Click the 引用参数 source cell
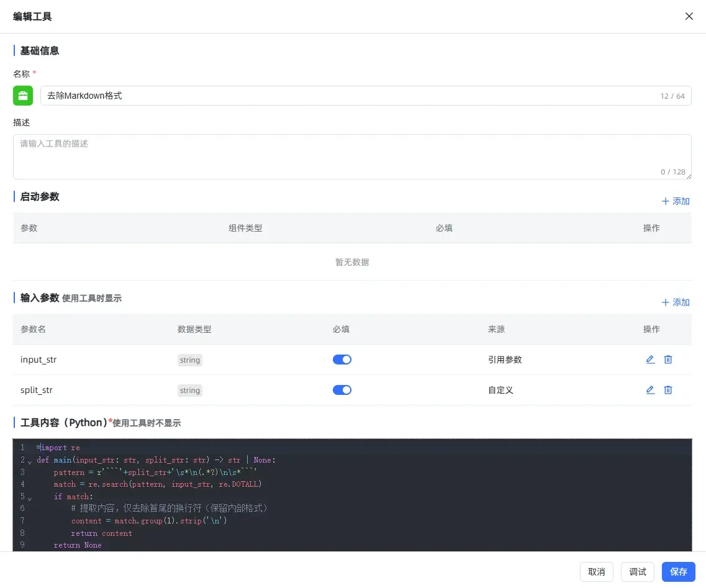The width and height of the screenshot is (706, 588). click(505, 360)
